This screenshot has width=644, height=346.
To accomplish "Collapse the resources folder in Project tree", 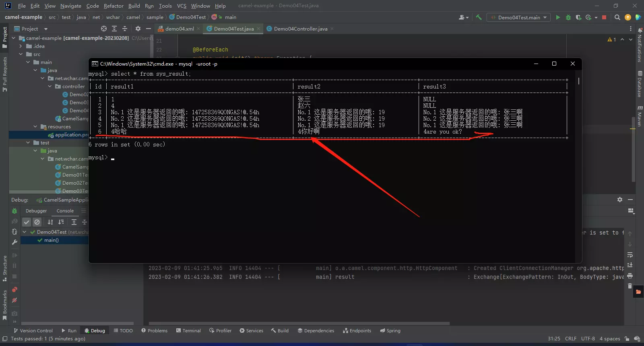I will pos(35,127).
